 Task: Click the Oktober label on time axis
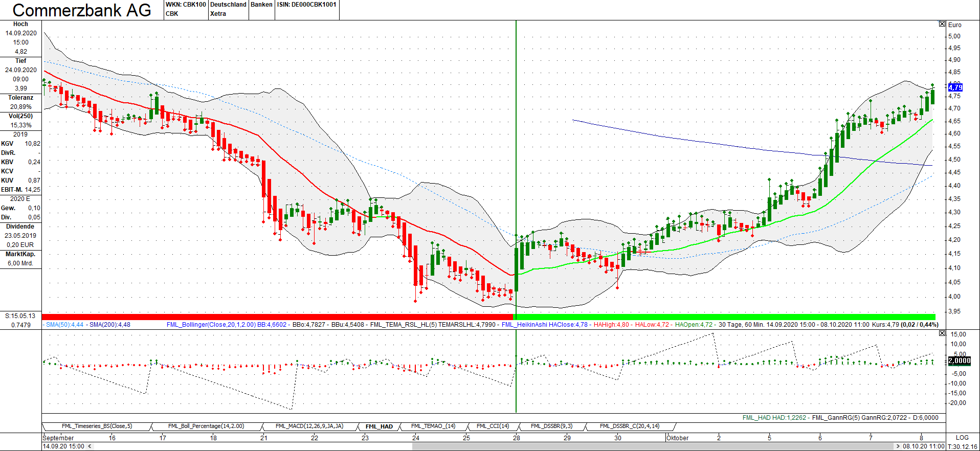678,438
